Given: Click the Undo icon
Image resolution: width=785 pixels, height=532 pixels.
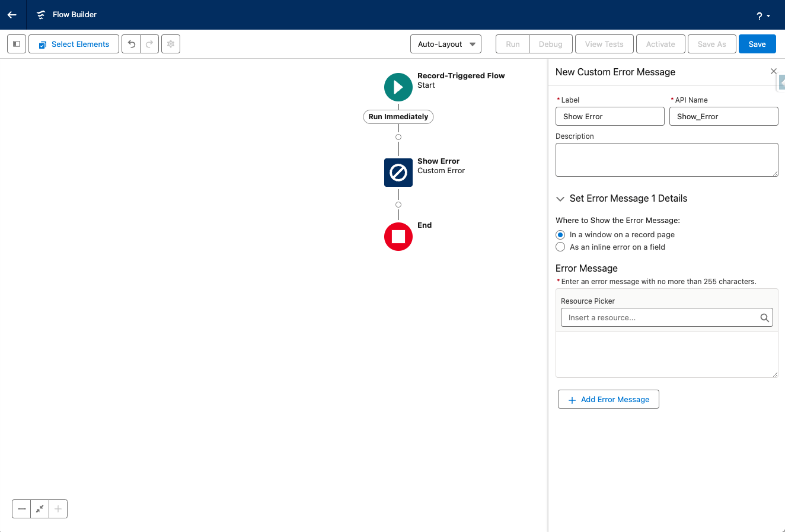Looking at the screenshot, I should tap(131, 43).
